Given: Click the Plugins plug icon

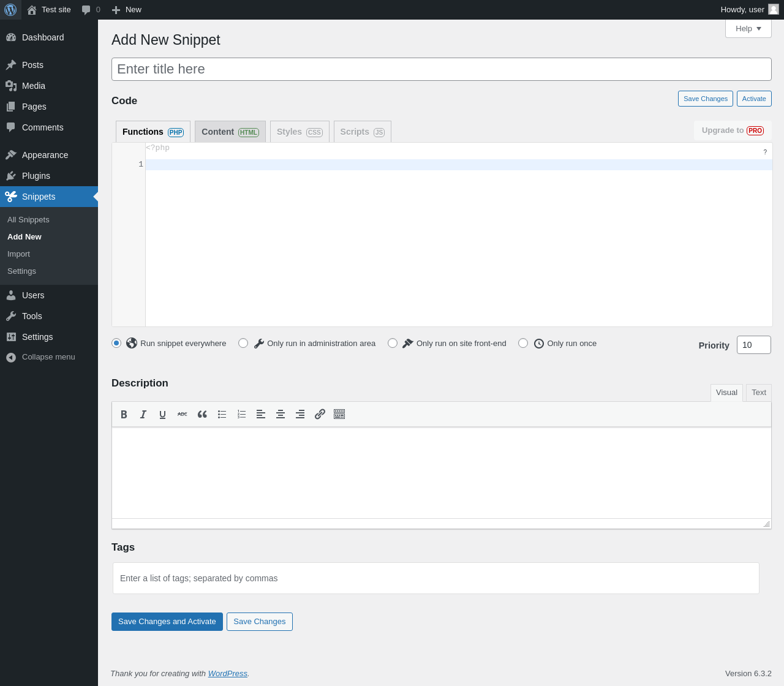Looking at the screenshot, I should pos(11,176).
